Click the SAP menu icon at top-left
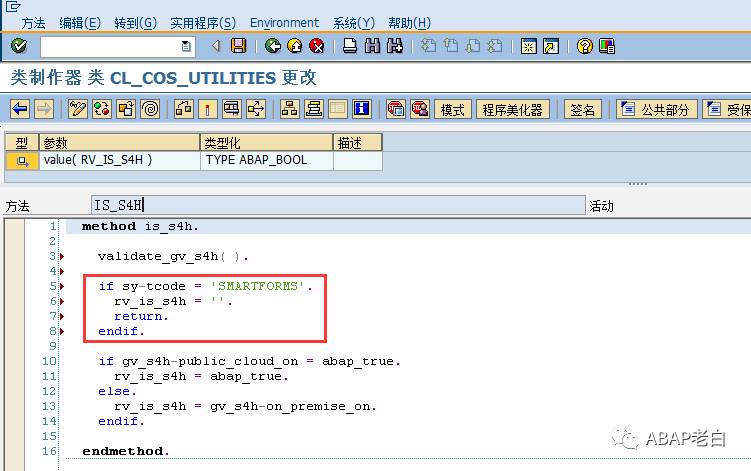This screenshot has width=751, height=471. (13, 6)
